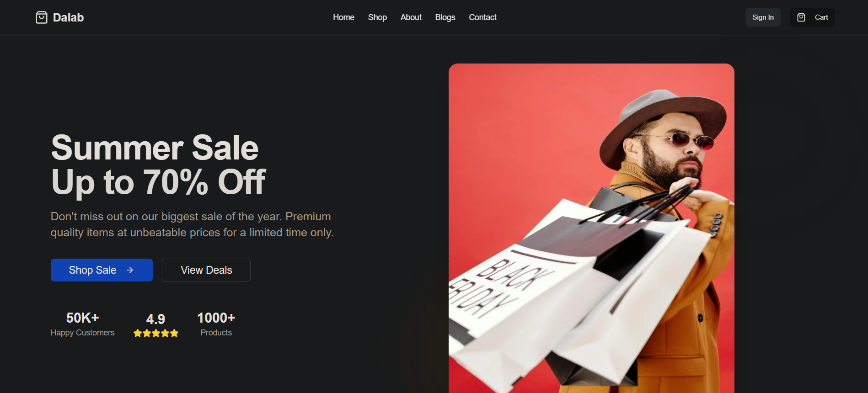
Task: Click the last gold rating star
Action: coord(174,333)
